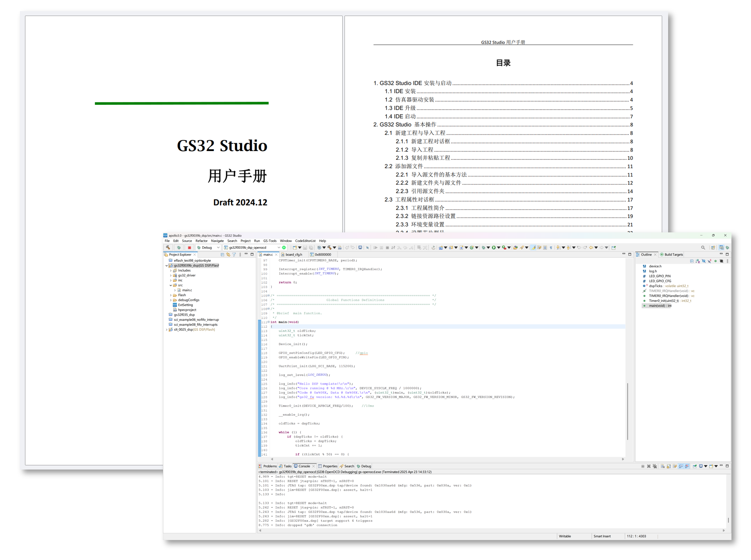Toggle Block Selection Mode icon
751x560 pixels.
(x=545, y=248)
